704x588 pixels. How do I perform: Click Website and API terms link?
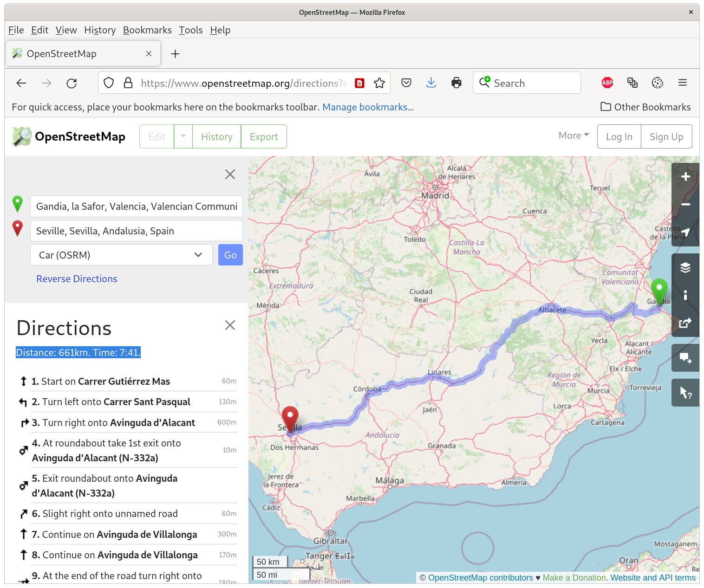pyautogui.click(x=653, y=578)
